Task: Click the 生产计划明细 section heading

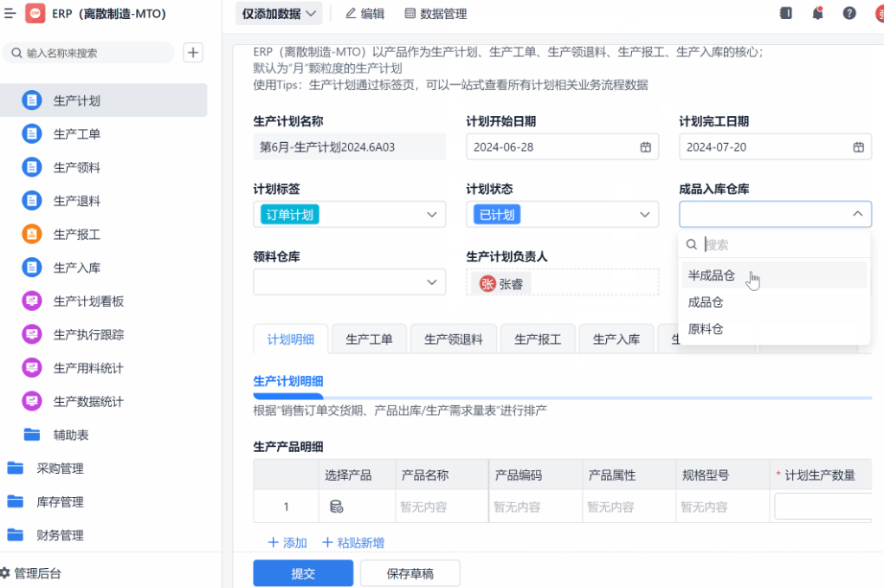Action: (x=288, y=380)
